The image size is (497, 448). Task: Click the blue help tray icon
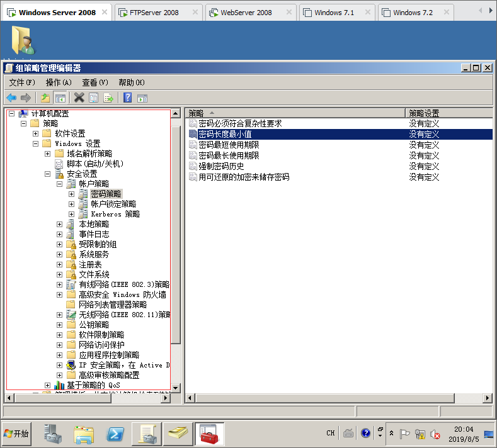[365, 433]
